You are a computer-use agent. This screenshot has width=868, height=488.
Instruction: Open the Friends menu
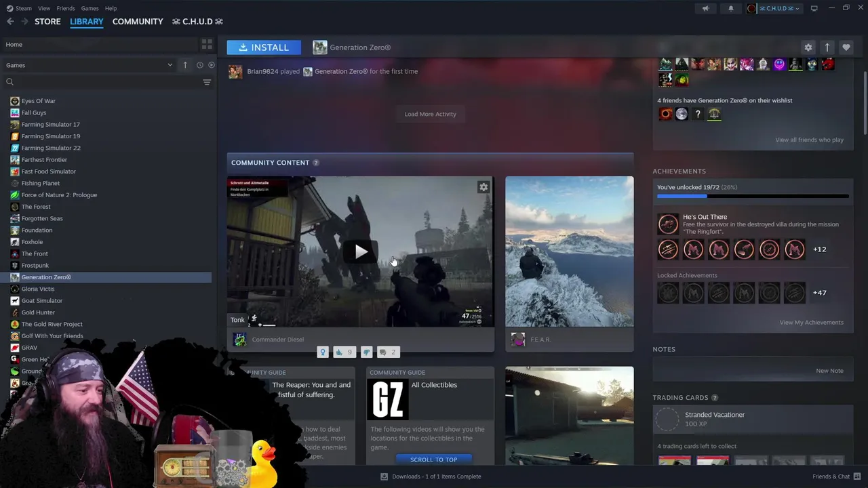click(66, 8)
